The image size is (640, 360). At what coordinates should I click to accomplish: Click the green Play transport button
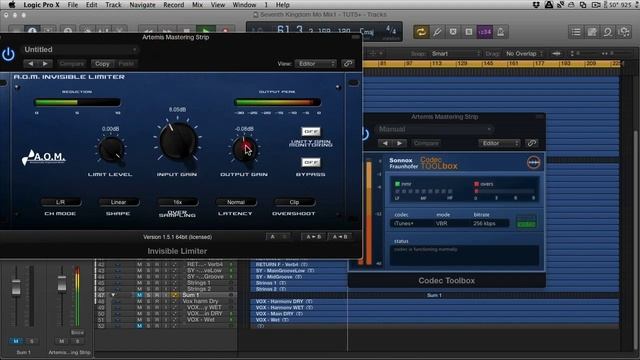tap(206, 31)
